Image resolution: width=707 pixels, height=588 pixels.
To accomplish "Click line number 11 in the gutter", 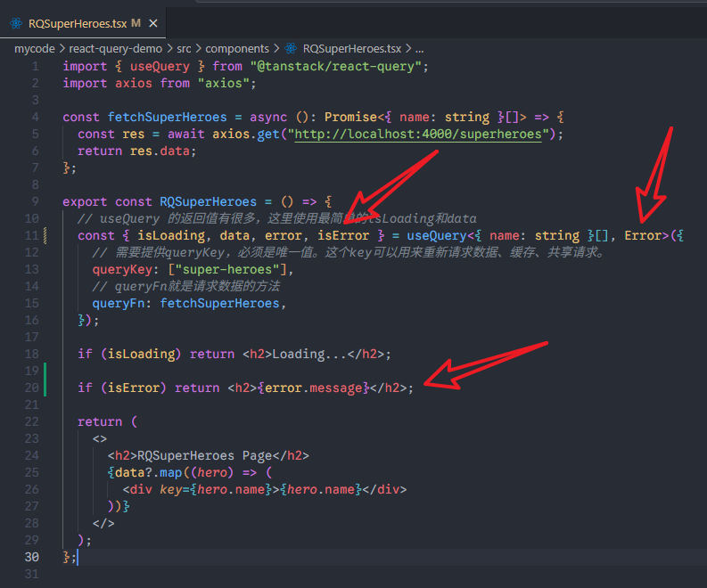I will (32, 235).
